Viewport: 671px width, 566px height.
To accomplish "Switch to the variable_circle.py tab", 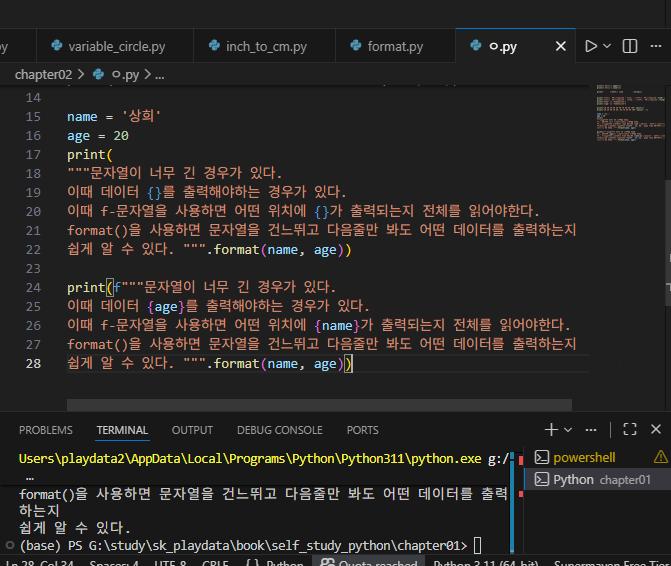I will (115, 46).
